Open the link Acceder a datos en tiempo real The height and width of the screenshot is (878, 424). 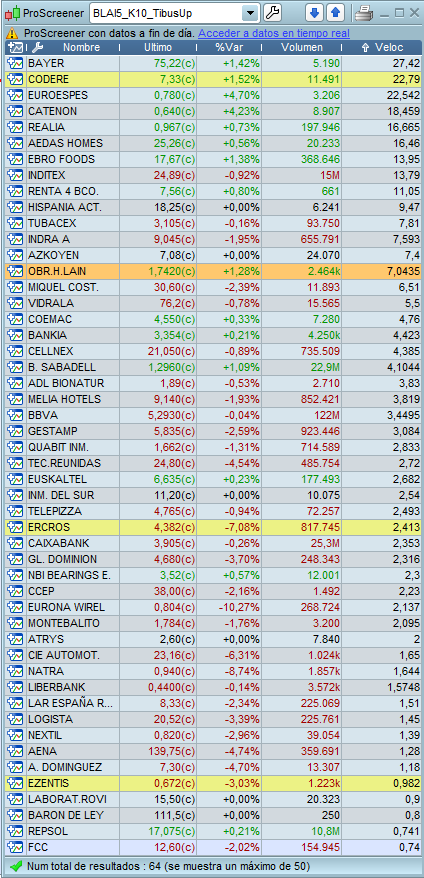coord(274,33)
